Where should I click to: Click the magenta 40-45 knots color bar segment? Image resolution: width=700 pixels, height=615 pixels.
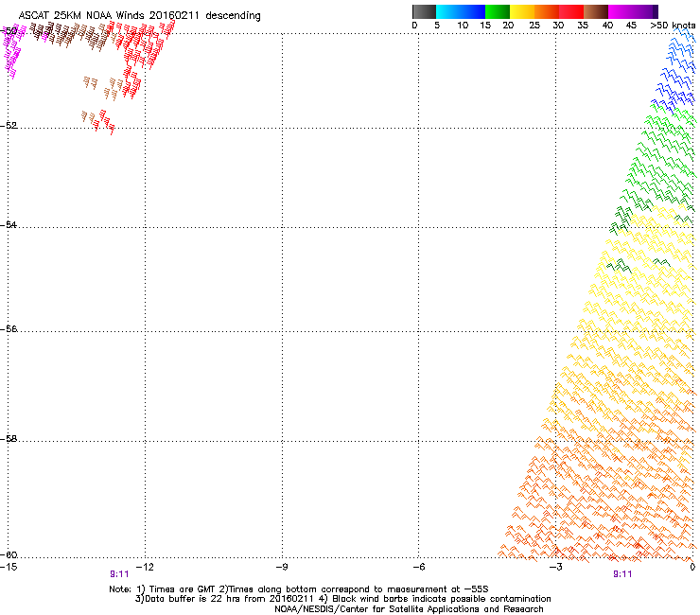[621, 11]
